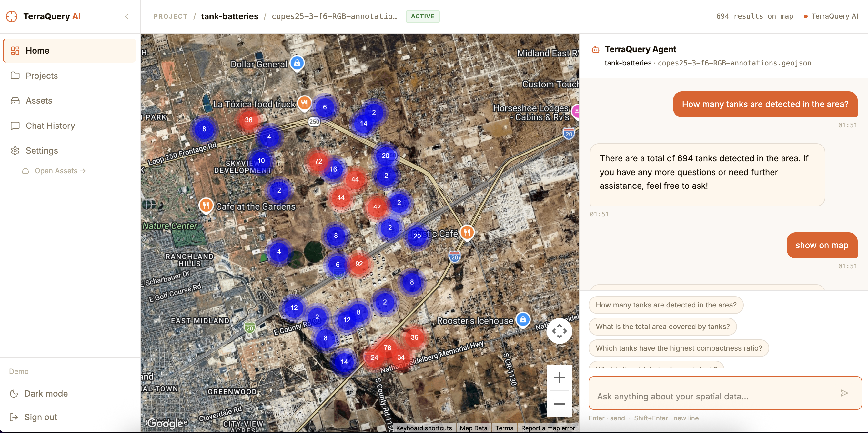Zoom out on the map
The width and height of the screenshot is (868, 433).
559,404
